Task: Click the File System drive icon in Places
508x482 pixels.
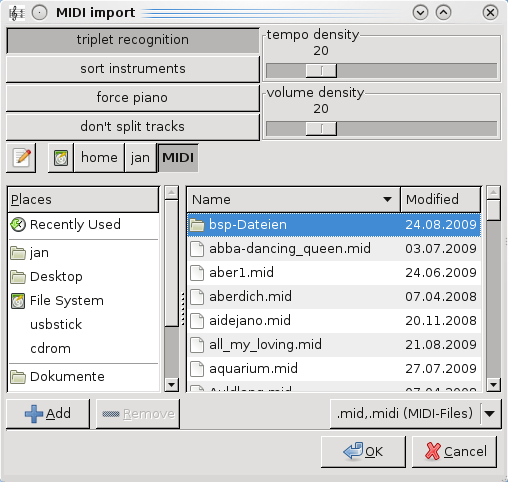Action: click(x=18, y=301)
